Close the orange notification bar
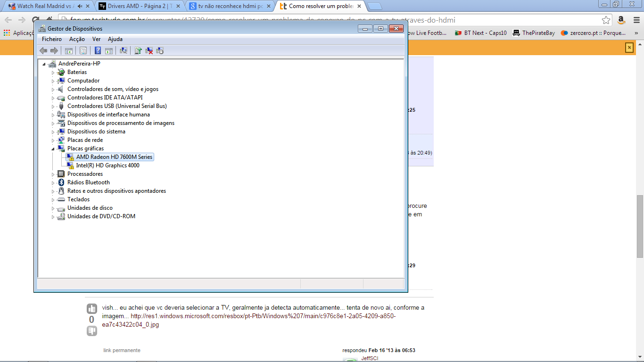The width and height of the screenshot is (644, 362). 629,47
